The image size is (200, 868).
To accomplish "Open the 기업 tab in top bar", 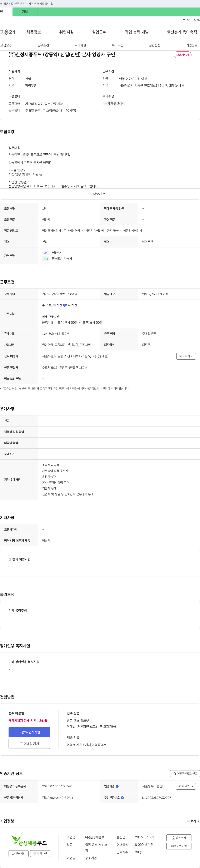I will [x=25, y=12].
